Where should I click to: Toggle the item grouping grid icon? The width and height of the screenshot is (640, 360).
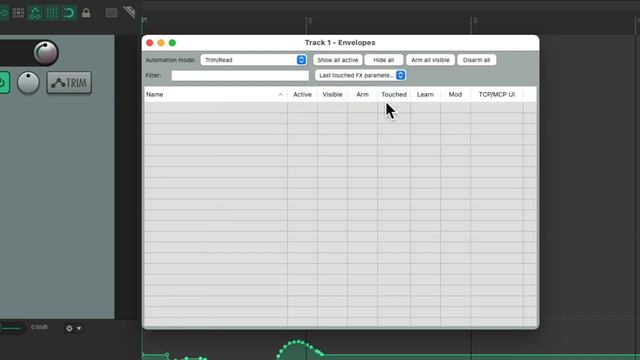pyautogui.click(x=18, y=13)
